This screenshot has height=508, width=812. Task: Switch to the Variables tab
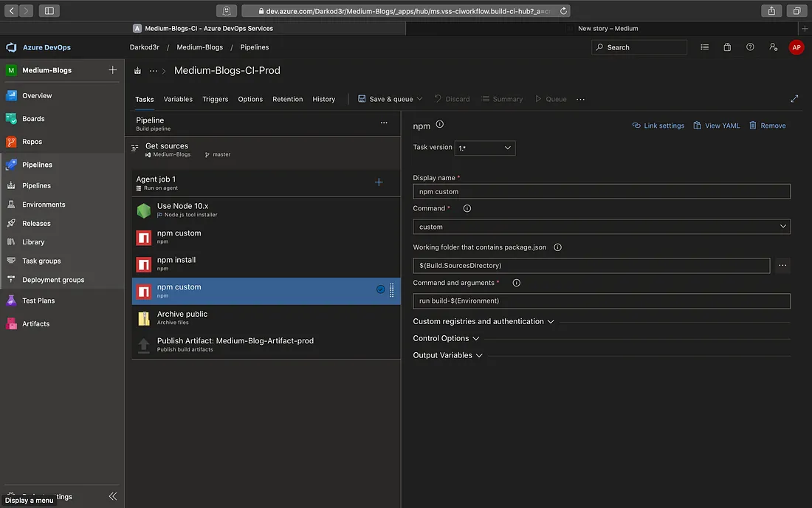point(178,99)
